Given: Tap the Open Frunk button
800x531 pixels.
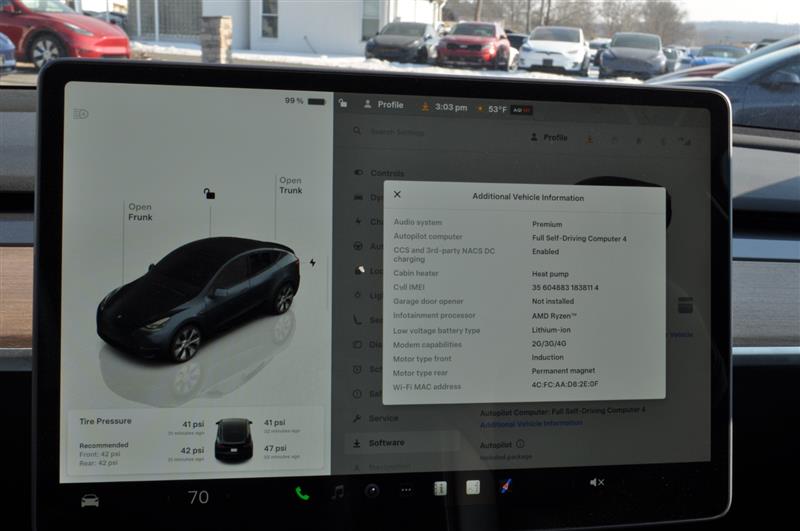Looking at the screenshot, I should 140,212.
